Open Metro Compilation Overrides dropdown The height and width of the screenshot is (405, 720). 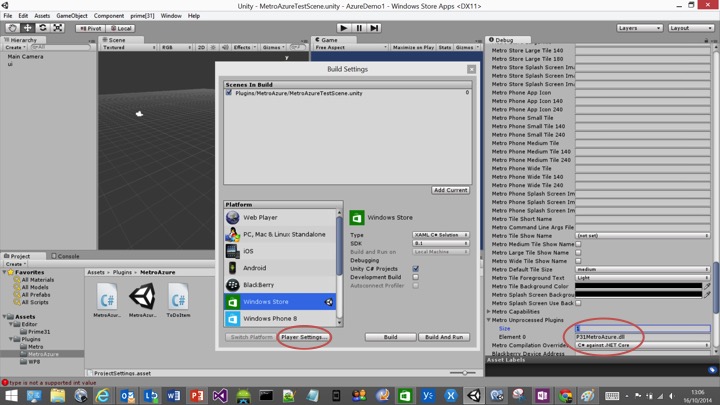(642, 345)
